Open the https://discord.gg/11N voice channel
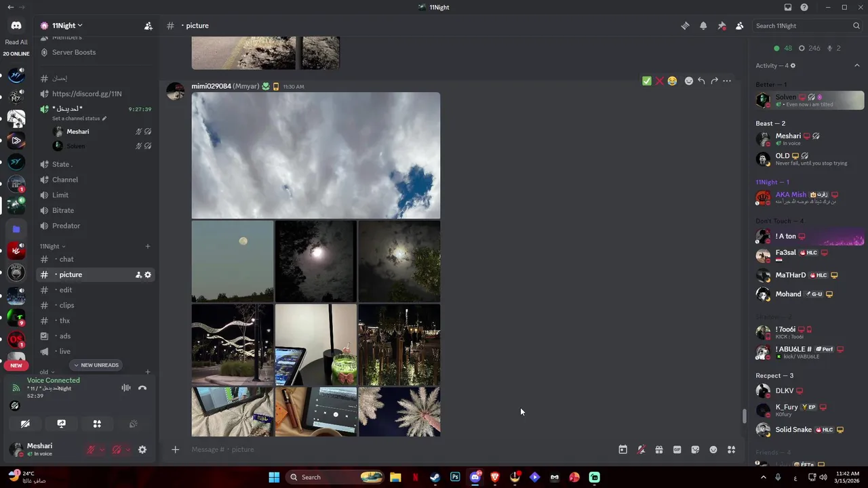Viewport: 868px width, 488px height. 96,94
